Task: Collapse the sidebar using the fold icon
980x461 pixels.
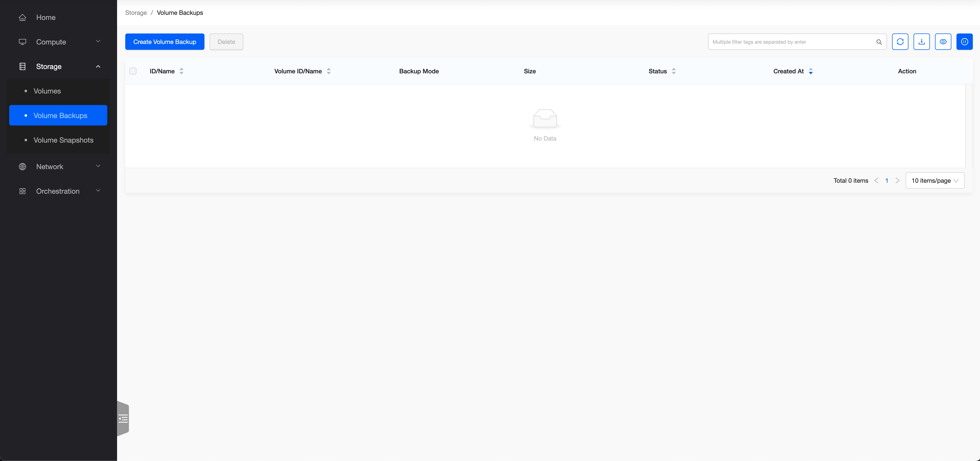Action: (123, 419)
